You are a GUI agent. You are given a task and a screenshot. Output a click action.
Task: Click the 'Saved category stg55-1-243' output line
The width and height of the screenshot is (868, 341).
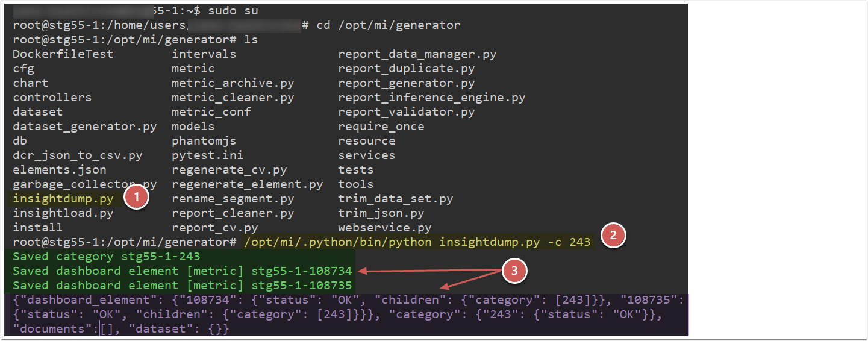click(x=106, y=257)
